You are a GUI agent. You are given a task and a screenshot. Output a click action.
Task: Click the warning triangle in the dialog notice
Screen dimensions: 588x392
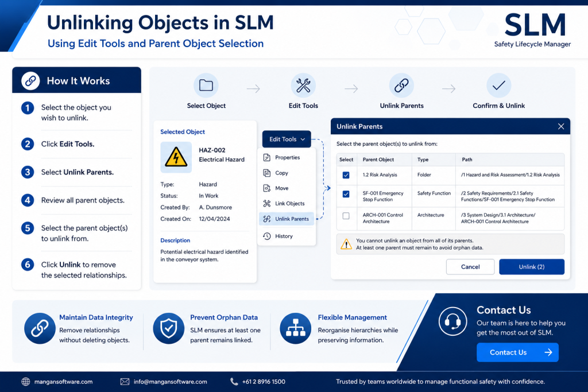[x=346, y=244]
